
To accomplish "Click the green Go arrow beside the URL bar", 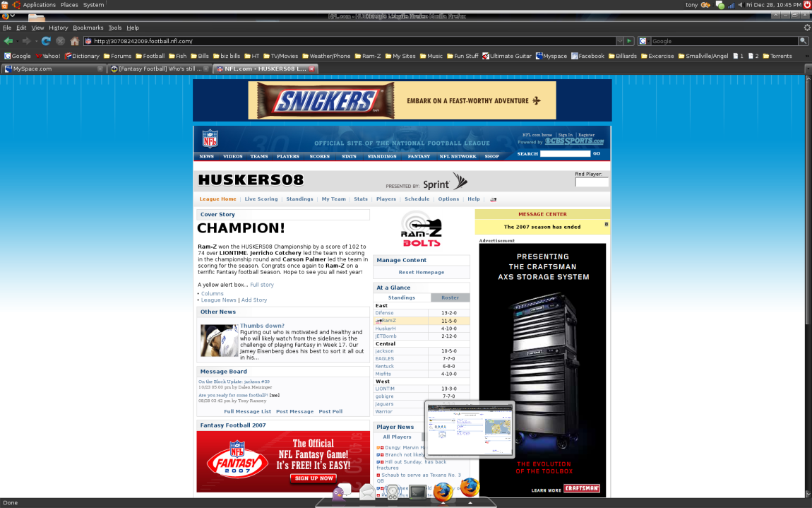I will click(x=628, y=41).
